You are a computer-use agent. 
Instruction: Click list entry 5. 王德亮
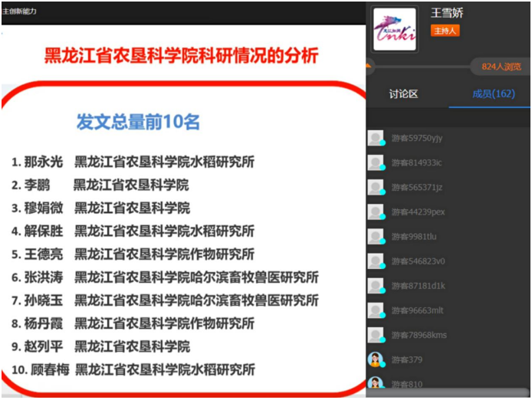tap(133, 254)
